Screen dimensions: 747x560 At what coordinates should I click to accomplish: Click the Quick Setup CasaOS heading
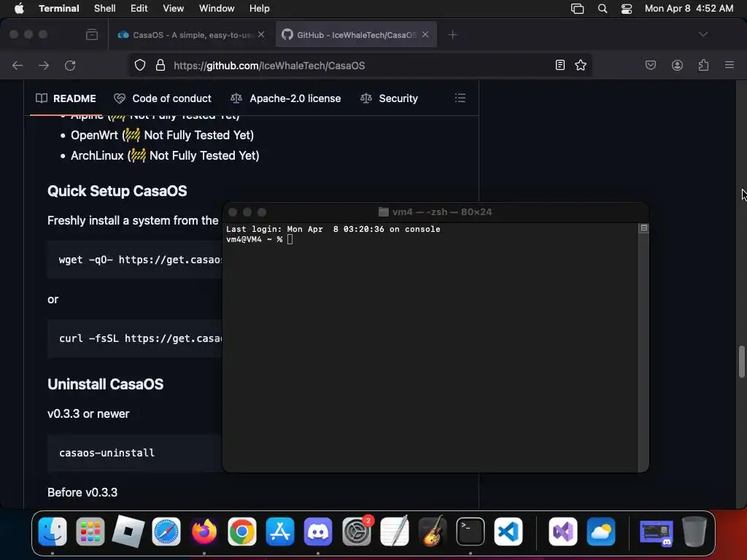click(x=117, y=191)
